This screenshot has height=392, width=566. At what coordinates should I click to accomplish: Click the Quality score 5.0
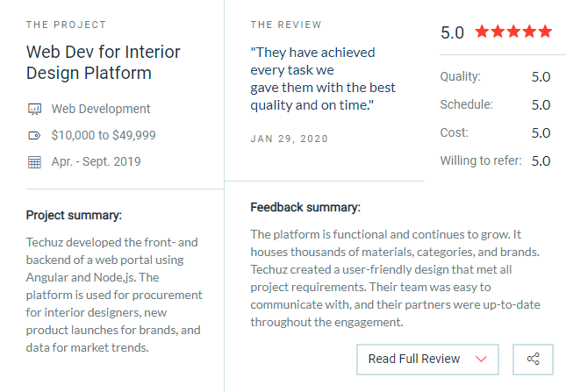(x=541, y=77)
